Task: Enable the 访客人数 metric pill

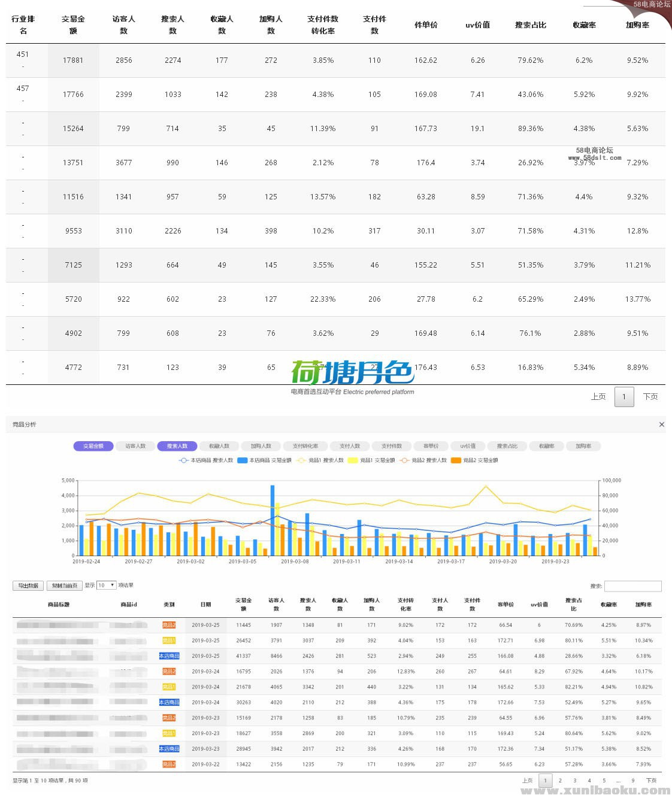Action: coord(135,446)
